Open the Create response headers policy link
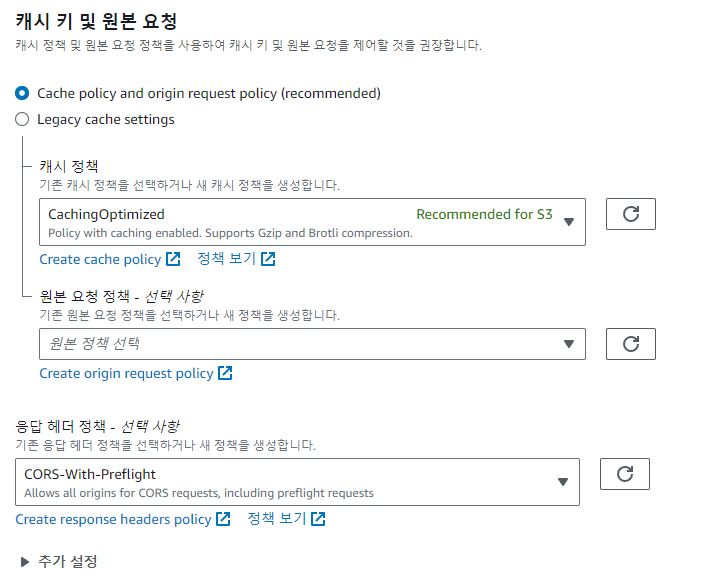Image resolution: width=707 pixels, height=587 pixels. click(x=113, y=519)
